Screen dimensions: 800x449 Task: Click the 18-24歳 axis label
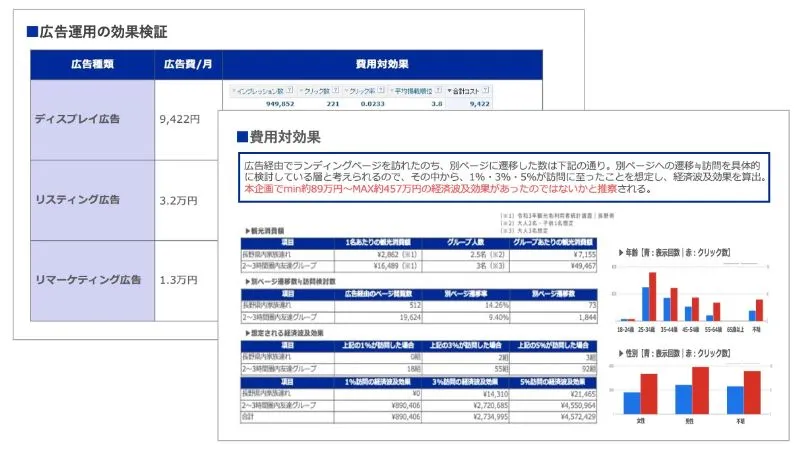coord(626,330)
